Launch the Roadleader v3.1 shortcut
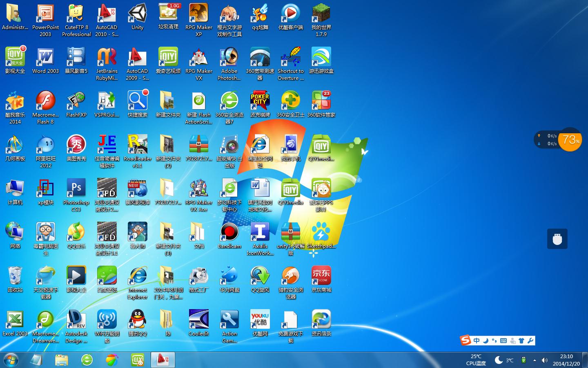The width and height of the screenshot is (588, 368). click(138, 151)
